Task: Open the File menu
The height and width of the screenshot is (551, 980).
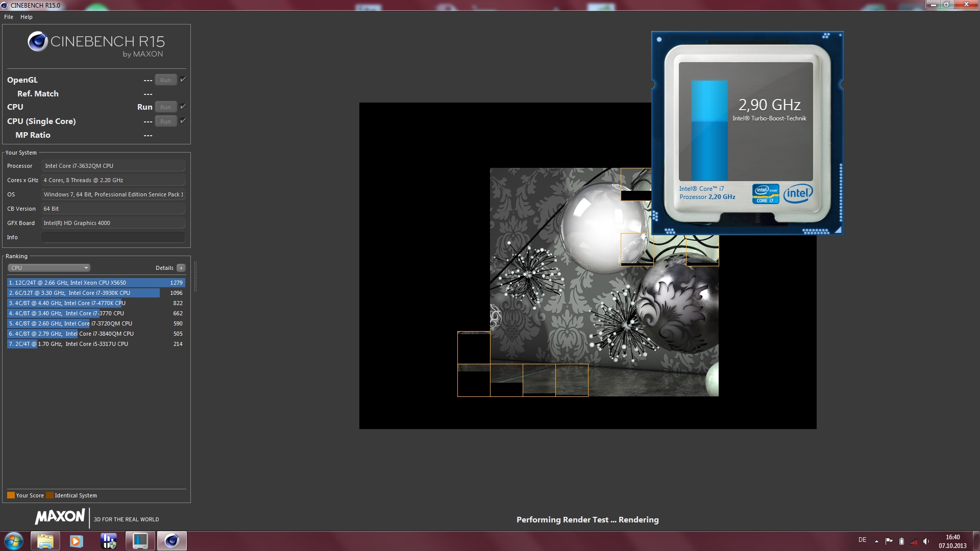Action: (9, 17)
